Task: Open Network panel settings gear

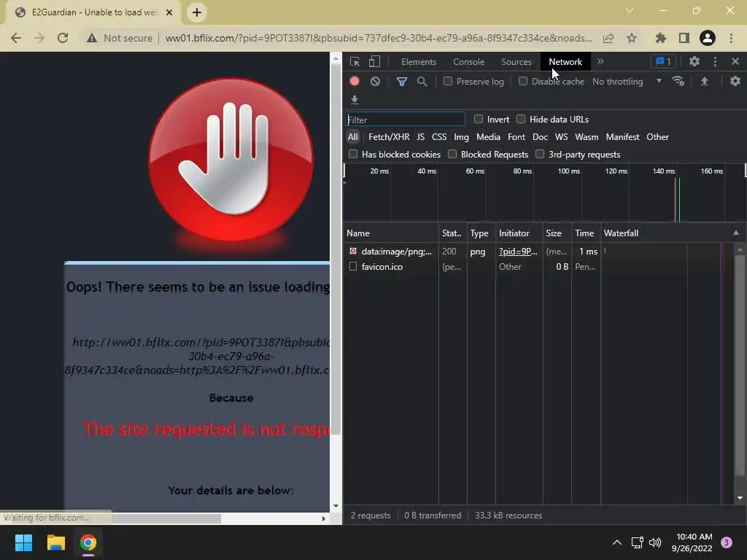Action: click(735, 81)
